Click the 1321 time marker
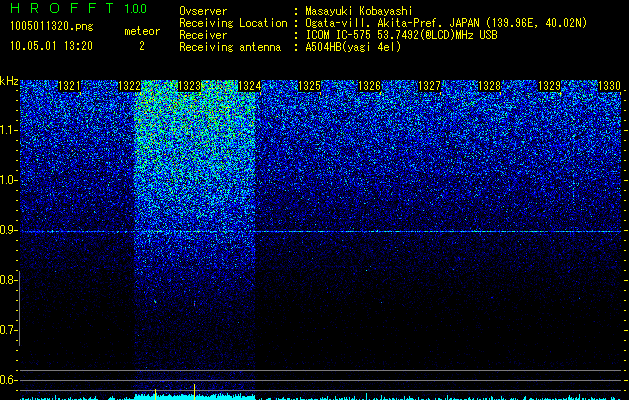The image size is (629, 400). tap(69, 86)
